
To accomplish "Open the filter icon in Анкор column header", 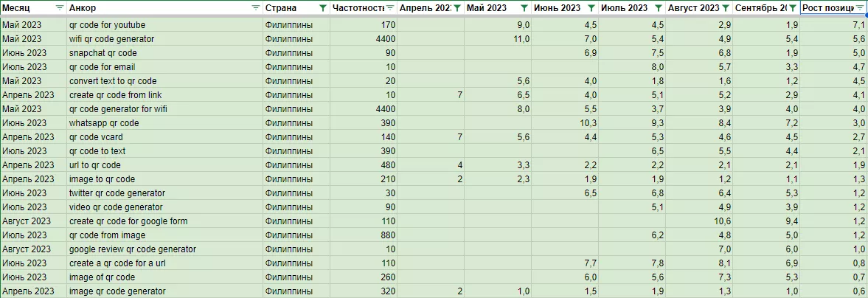I will click(x=255, y=8).
